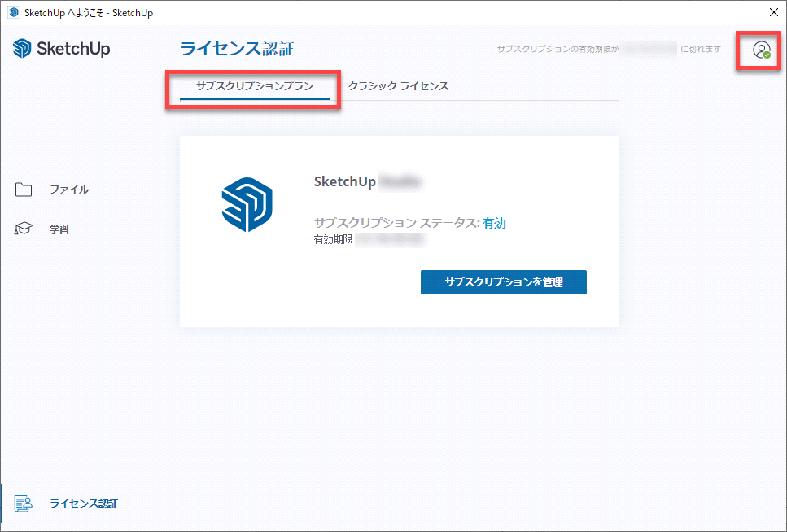Click the サブスクリプション ステータス label
This screenshot has width=787, height=532.
(396, 223)
